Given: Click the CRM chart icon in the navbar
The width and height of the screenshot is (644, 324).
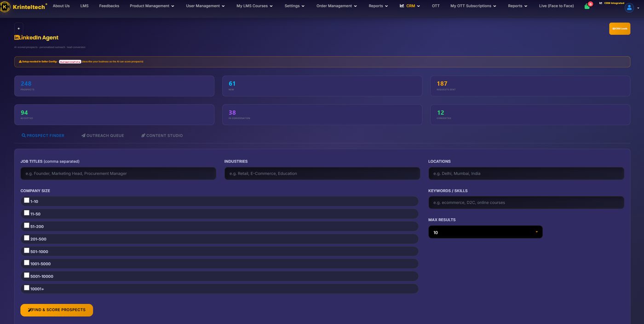Looking at the screenshot, I should 402,6.
